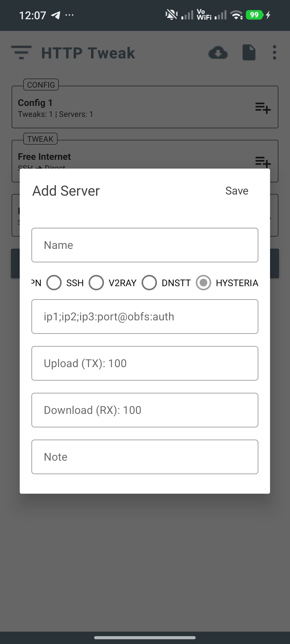290x644 pixels.
Task: Tap the Wi-Fi status icon
Action: (x=237, y=15)
